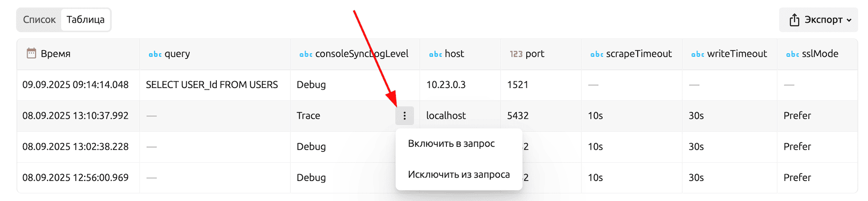Click the Время column header
The image size is (868, 201).
[x=55, y=54]
